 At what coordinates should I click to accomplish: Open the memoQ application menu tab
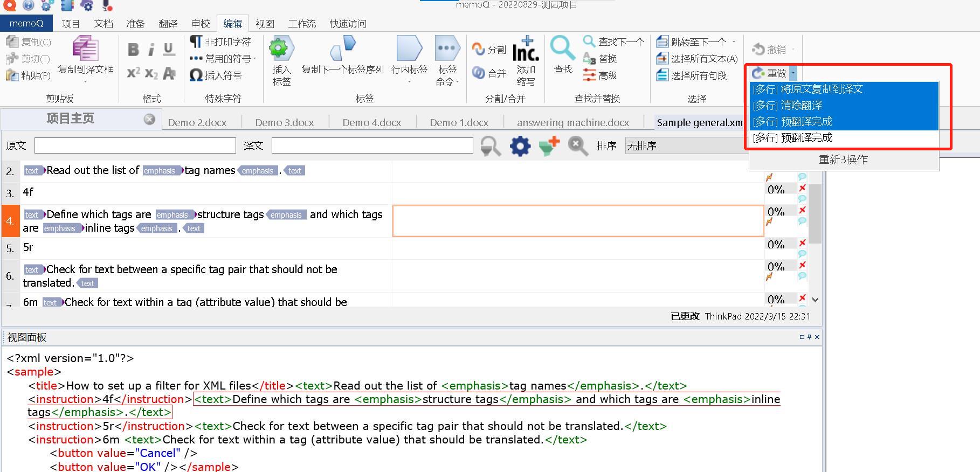26,23
